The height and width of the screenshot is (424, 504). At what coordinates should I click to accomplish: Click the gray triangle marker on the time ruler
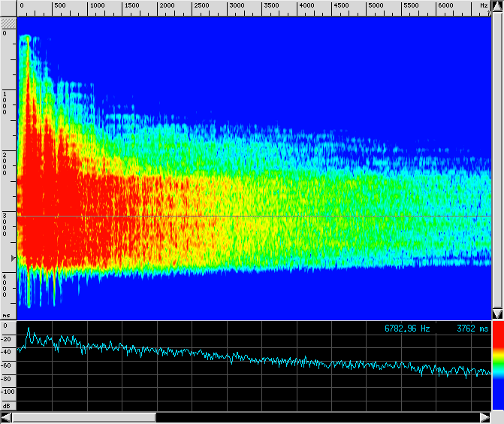click(12, 259)
